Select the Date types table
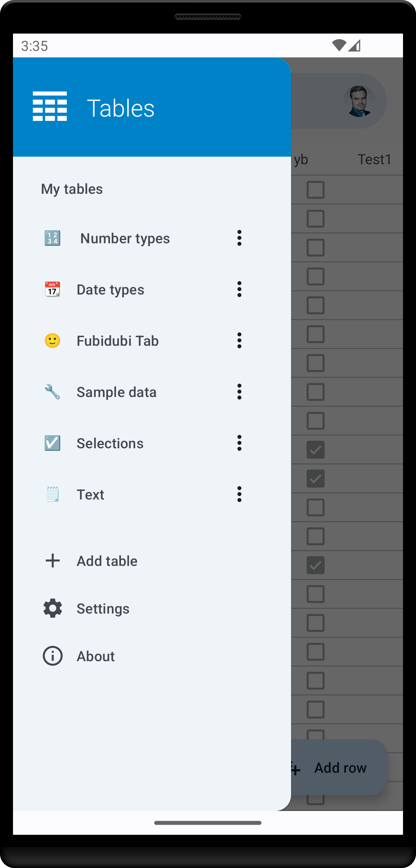 coord(110,290)
